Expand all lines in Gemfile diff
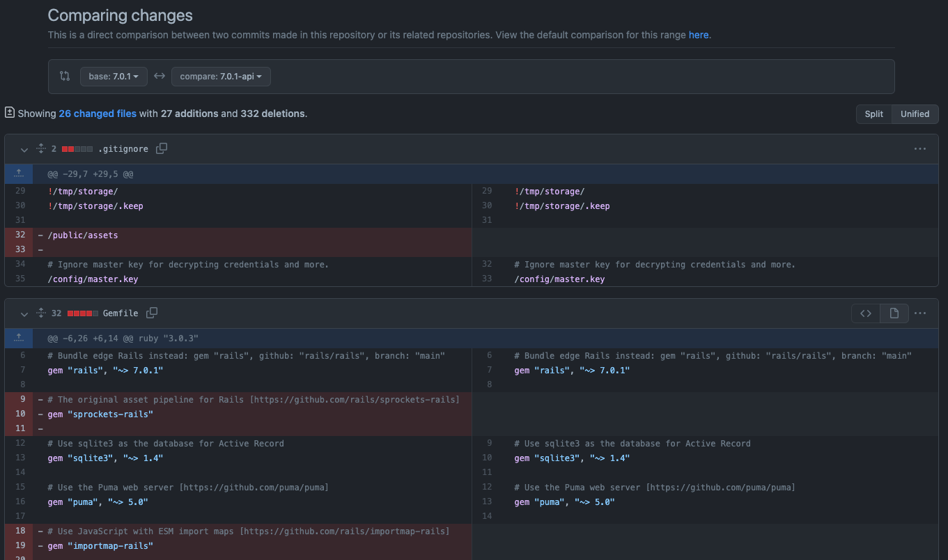 [41, 313]
